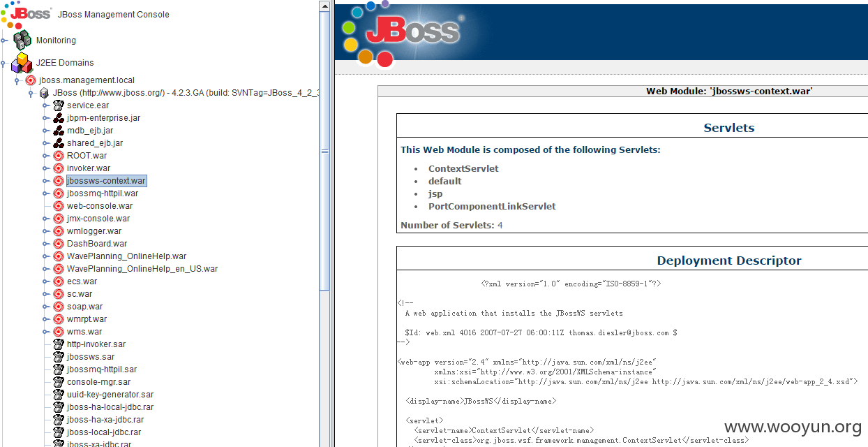Select J2EE Domains in the tree
The height and width of the screenshot is (447, 868).
click(x=65, y=63)
